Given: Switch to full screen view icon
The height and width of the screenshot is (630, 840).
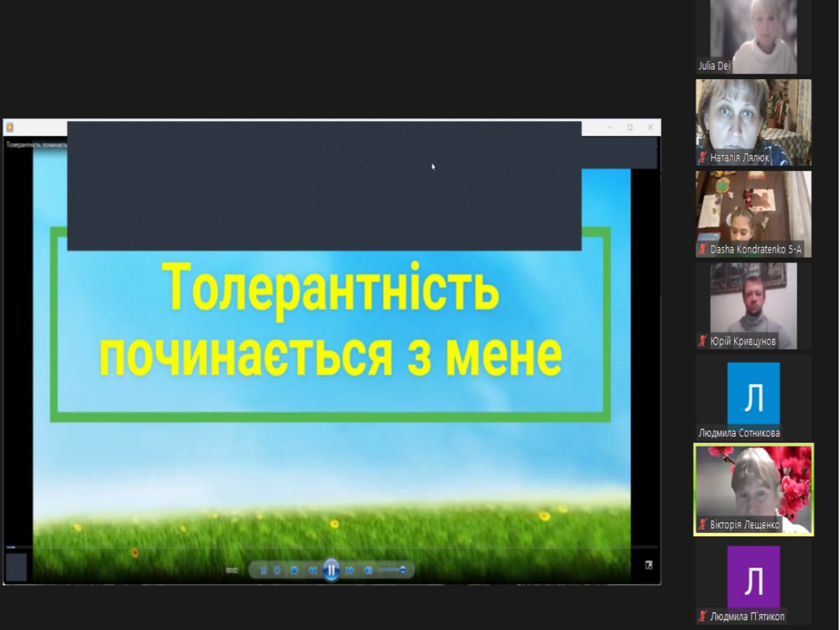Looking at the screenshot, I should coord(648,565).
